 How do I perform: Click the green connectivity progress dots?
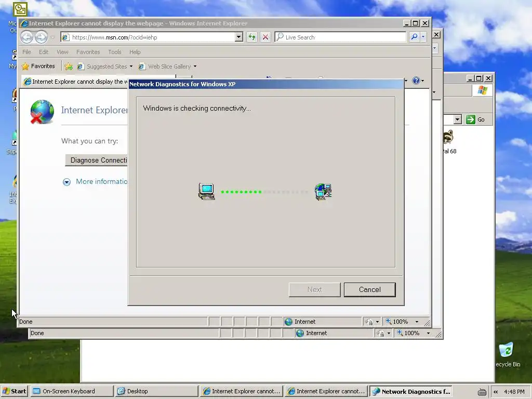pyautogui.click(x=241, y=192)
